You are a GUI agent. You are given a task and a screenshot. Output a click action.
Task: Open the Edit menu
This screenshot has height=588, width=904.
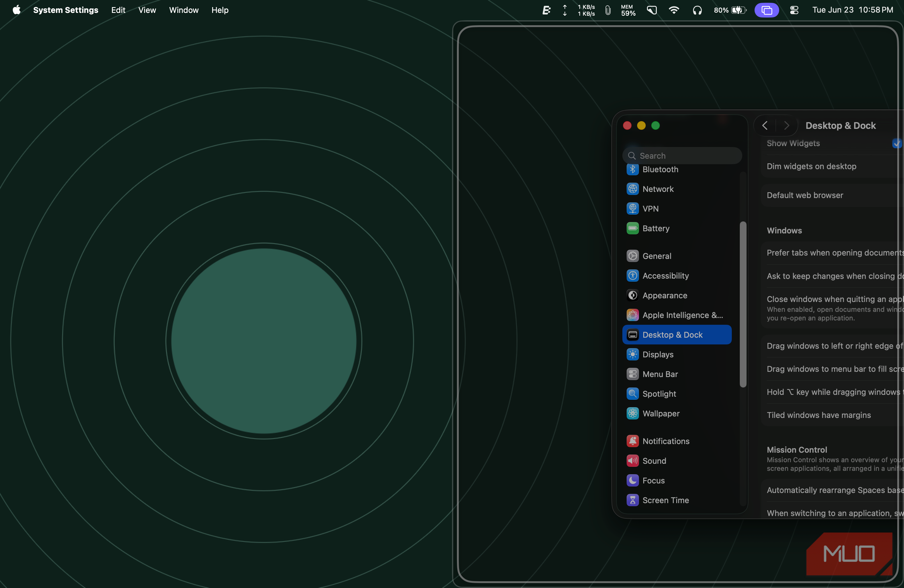[118, 10]
